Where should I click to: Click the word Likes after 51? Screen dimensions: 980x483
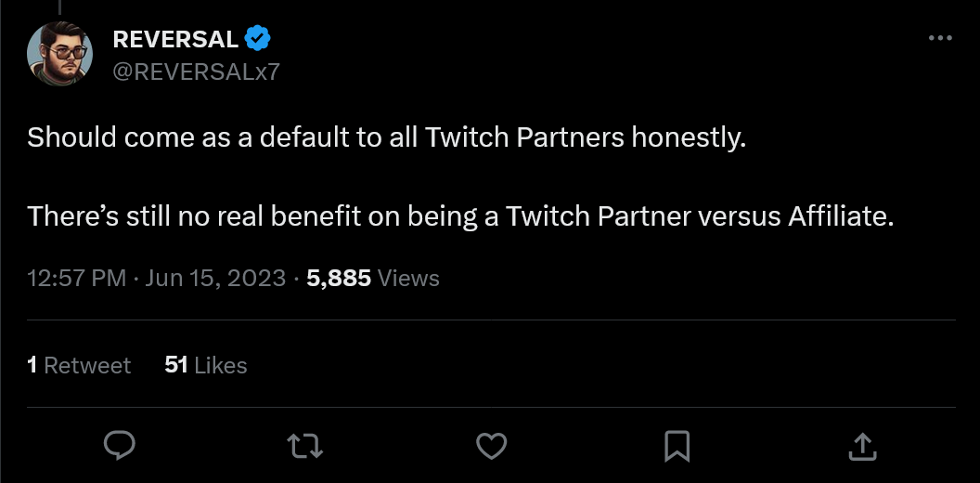point(221,365)
